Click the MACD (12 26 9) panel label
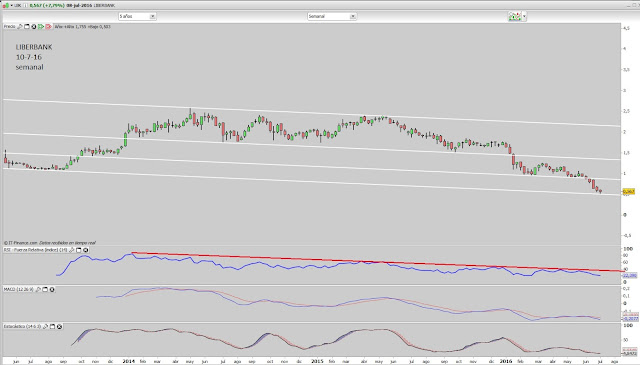This screenshot has width=640, height=365. (19, 289)
